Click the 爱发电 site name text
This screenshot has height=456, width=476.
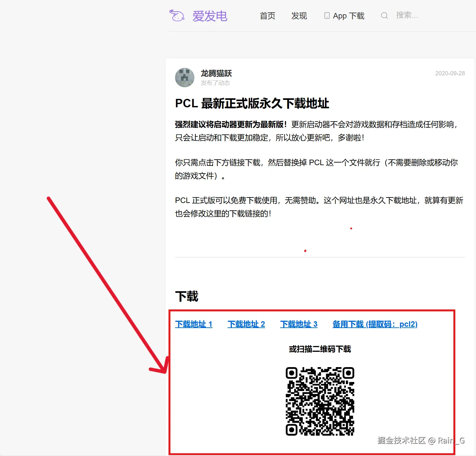point(210,16)
